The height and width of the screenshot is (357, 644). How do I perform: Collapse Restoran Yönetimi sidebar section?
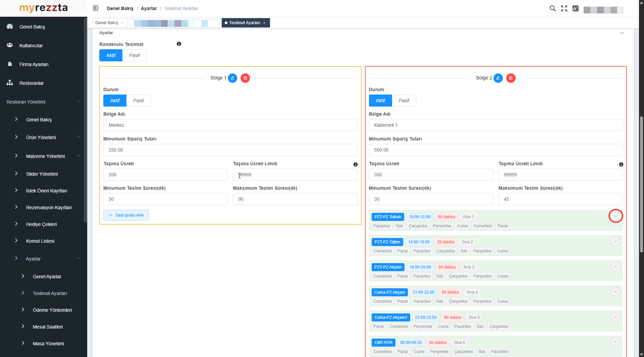(78, 102)
